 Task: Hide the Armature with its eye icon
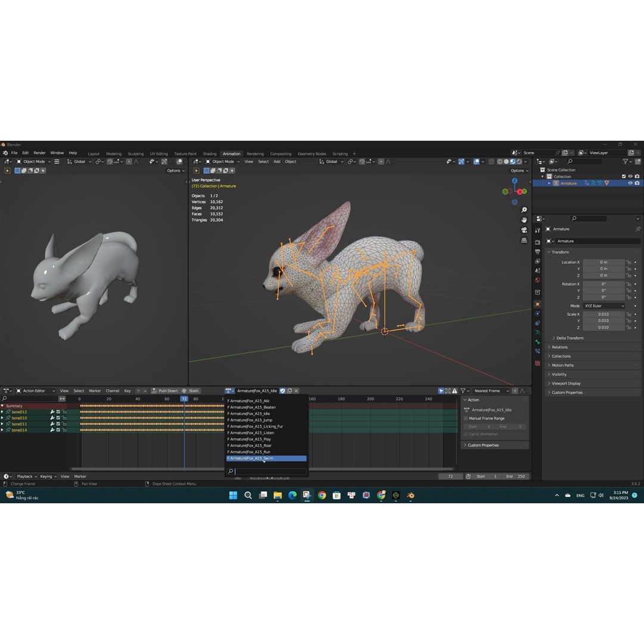tap(630, 183)
